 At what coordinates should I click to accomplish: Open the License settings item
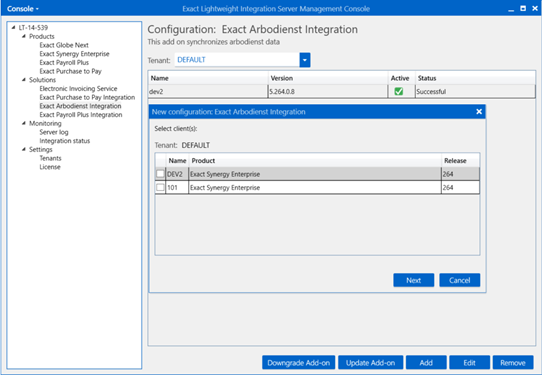pos(50,167)
